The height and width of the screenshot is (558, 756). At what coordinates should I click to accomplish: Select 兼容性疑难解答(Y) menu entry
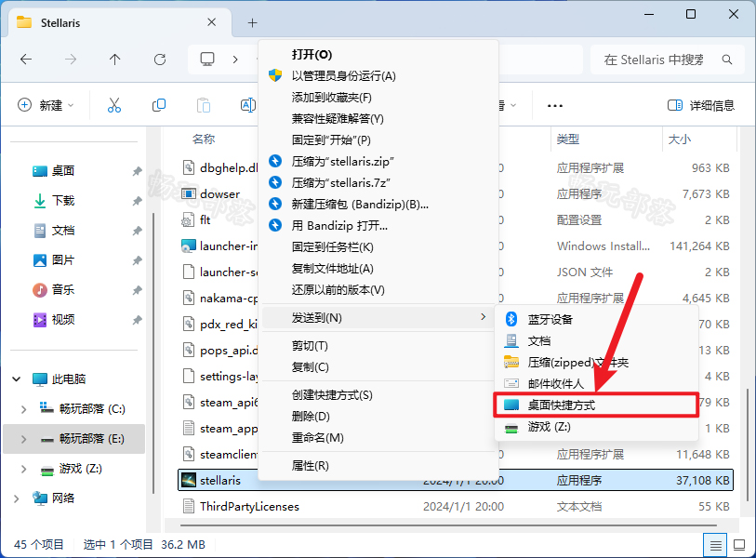tap(378, 119)
